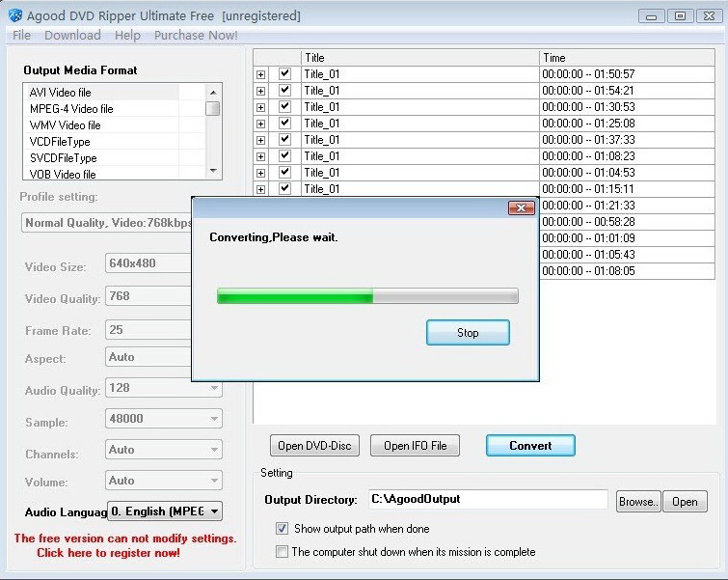
Task: Open the Sample 48000 dropdown
Action: pyautogui.click(x=163, y=418)
